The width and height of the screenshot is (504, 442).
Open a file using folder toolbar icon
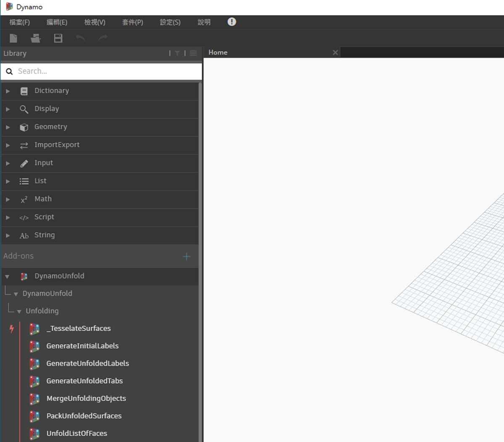[x=36, y=38]
